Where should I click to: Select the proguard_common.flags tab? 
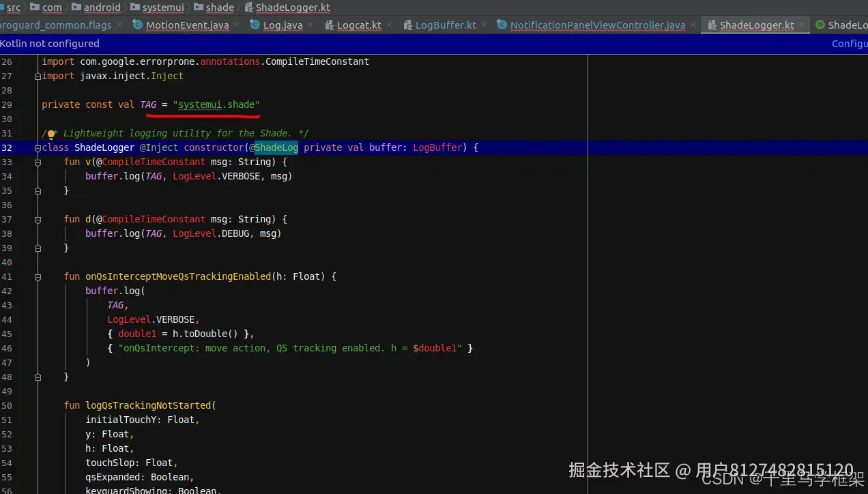click(56, 25)
